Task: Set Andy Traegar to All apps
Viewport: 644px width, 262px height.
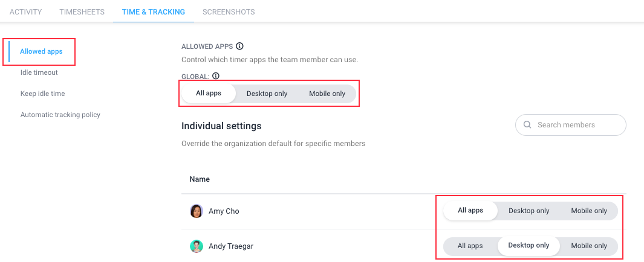Action: (x=470, y=246)
